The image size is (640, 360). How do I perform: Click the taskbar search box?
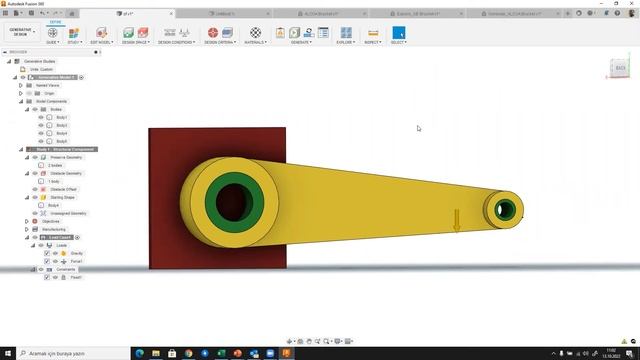pyautogui.click(x=73, y=353)
